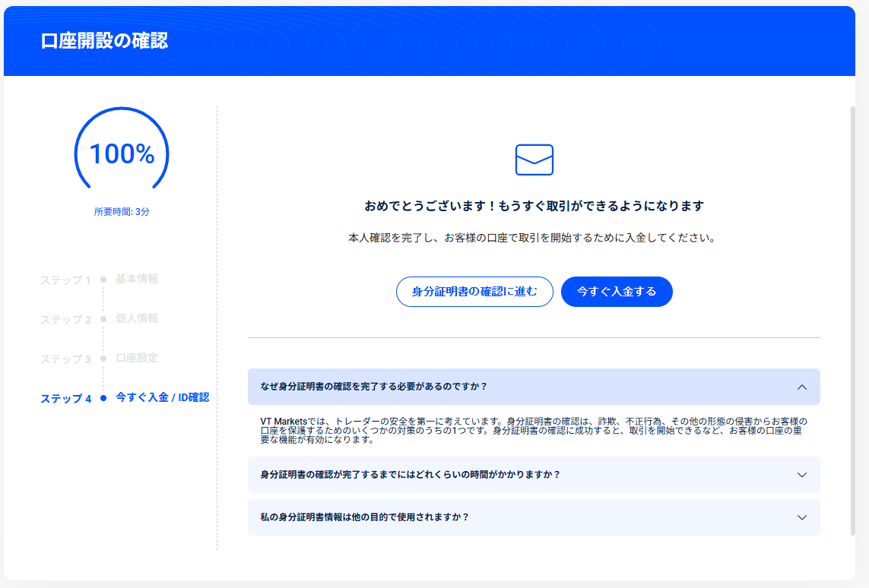Click the 100% progress circle

point(122,154)
